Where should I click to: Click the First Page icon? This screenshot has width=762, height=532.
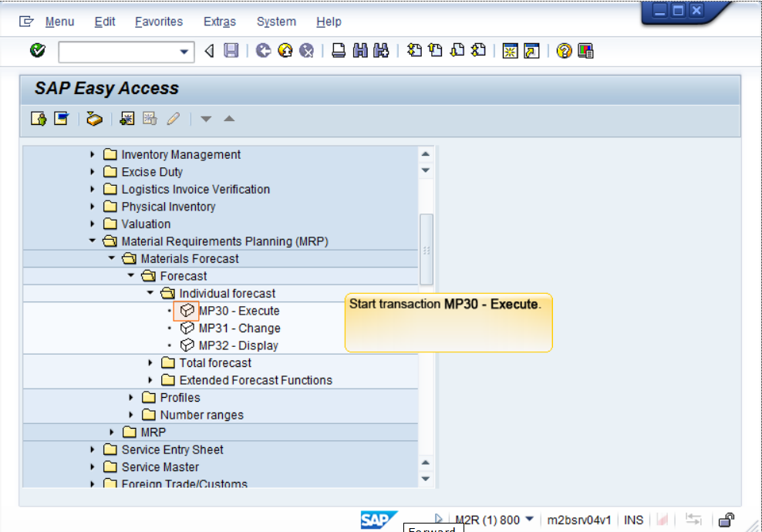414,51
